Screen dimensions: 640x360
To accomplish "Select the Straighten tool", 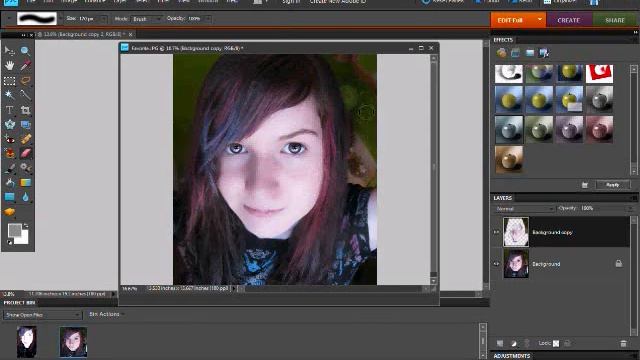I will [x=25, y=124].
